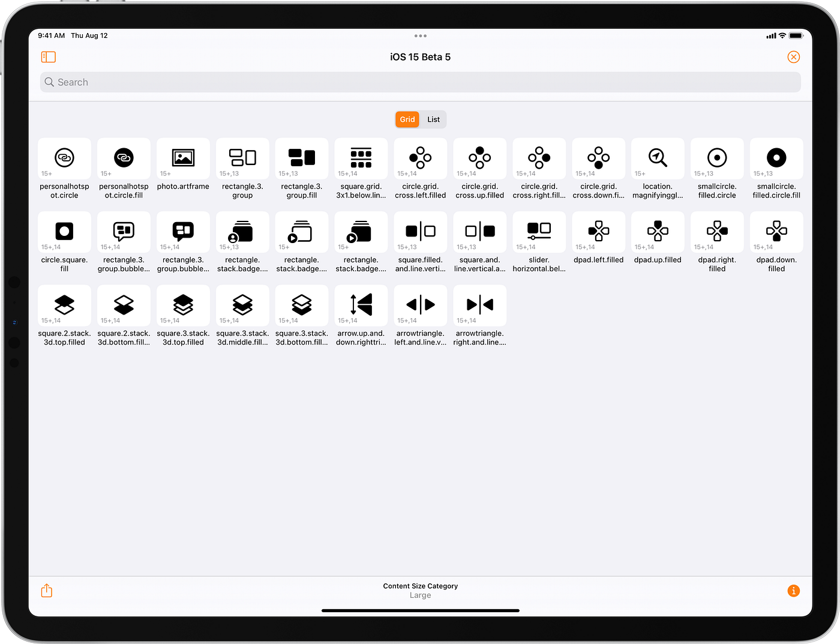The width and height of the screenshot is (840, 644).
Task: Select photo.artframe symbol
Action: (183, 158)
